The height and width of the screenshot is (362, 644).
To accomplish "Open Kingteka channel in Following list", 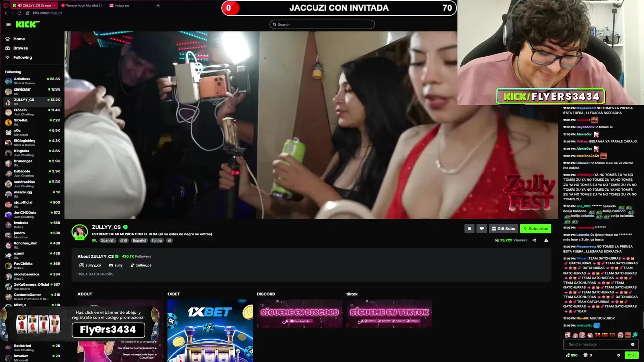I will [x=32, y=152].
